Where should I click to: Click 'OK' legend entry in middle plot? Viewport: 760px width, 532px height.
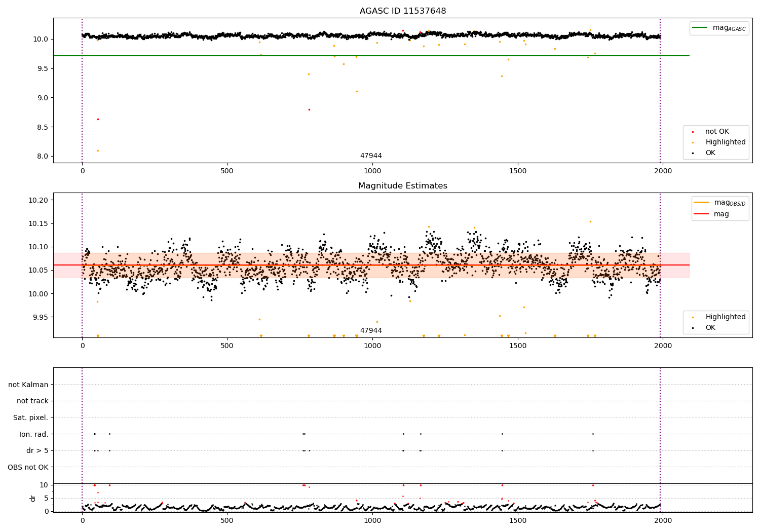point(704,328)
